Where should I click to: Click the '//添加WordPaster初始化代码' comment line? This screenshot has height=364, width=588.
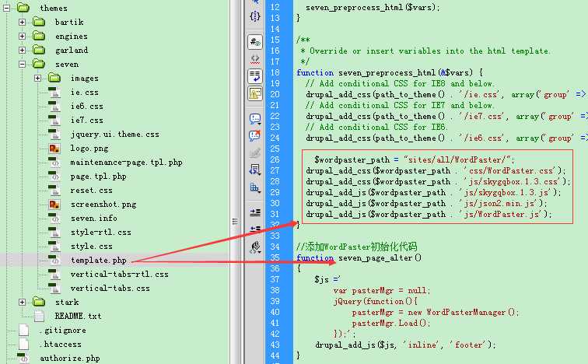357,247
